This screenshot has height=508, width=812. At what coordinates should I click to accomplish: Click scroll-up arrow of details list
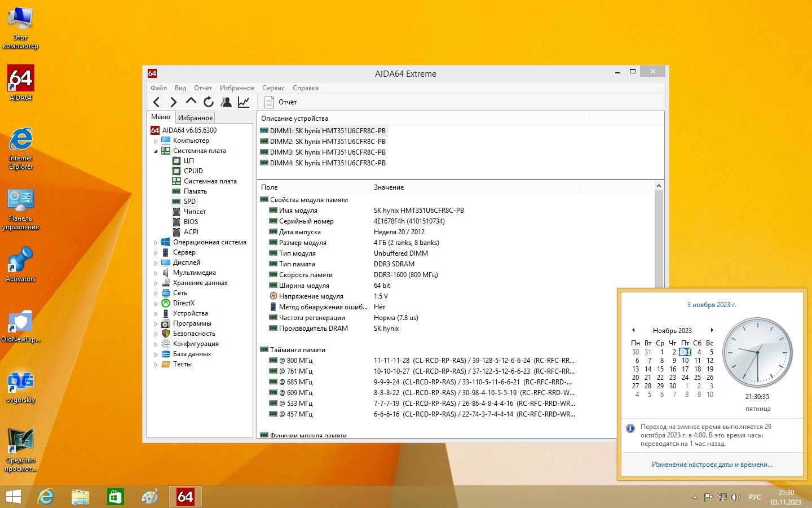click(659, 186)
